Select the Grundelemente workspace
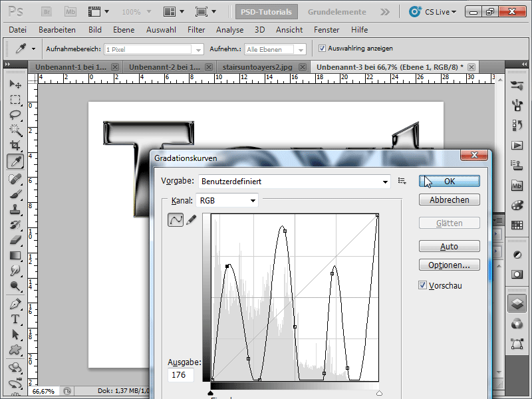Viewport: 532px width, 399px height. tap(337, 12)
